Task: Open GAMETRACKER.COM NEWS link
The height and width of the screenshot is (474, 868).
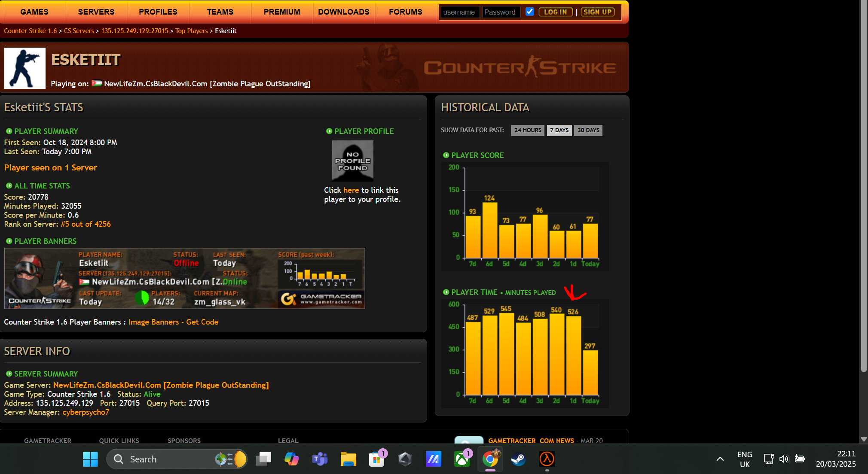Action: click(531, 441)
